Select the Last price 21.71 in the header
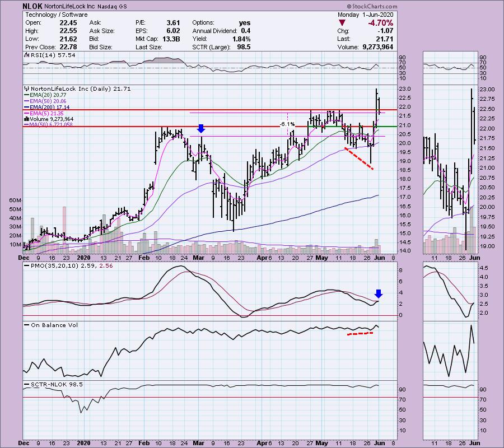 384,39
